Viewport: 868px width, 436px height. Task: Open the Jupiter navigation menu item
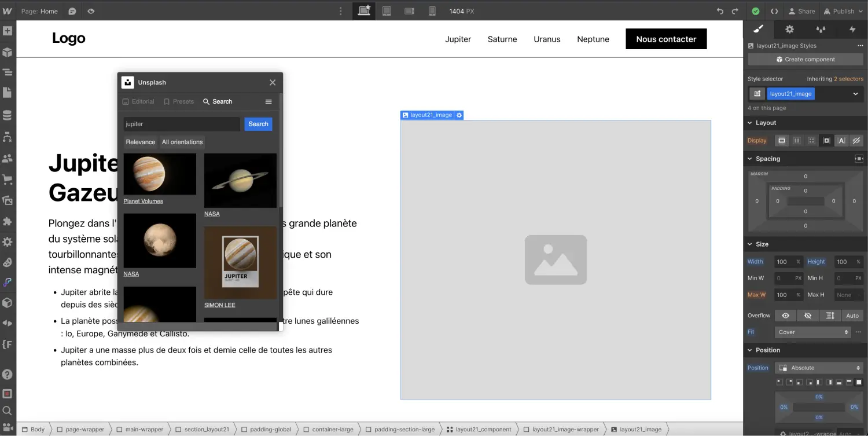(x=458, y=39)
